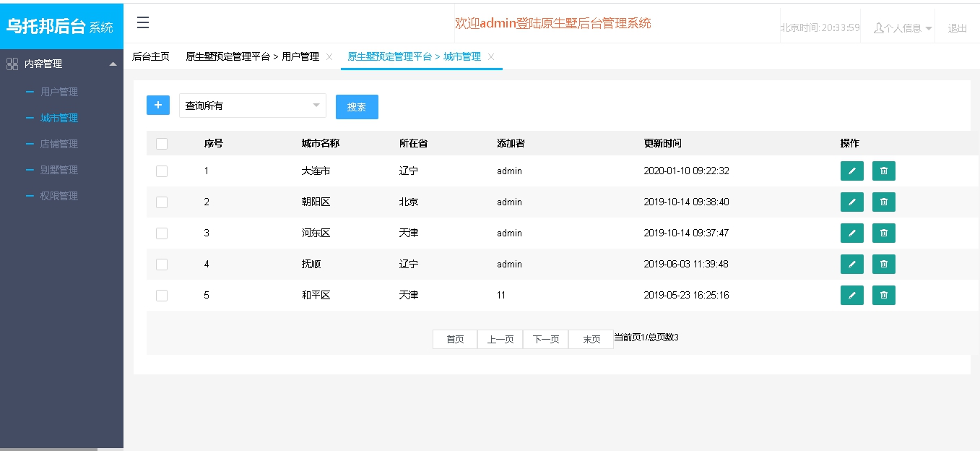
Task: Tick the select-all header checkbox
Action: (x=162, y=144)
